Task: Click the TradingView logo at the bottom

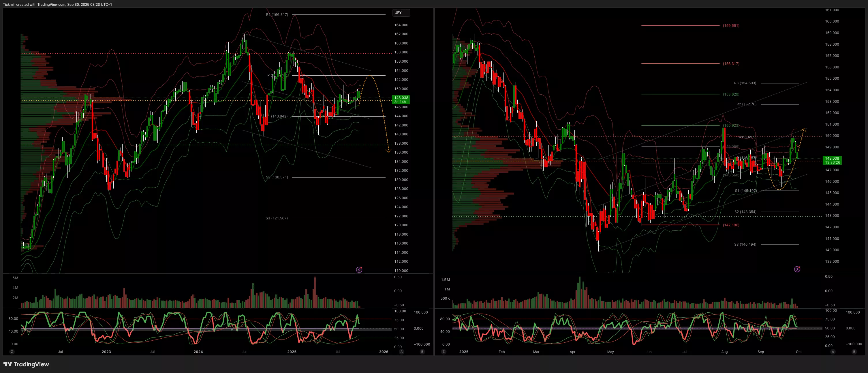Action: (x=26, y=364)
